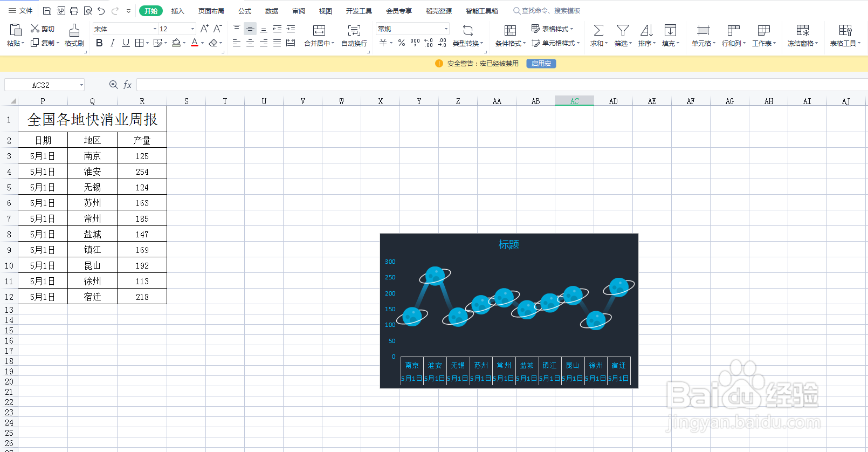Apply red font color icon
Screen dimensions: 868x452
pos(195,43)
